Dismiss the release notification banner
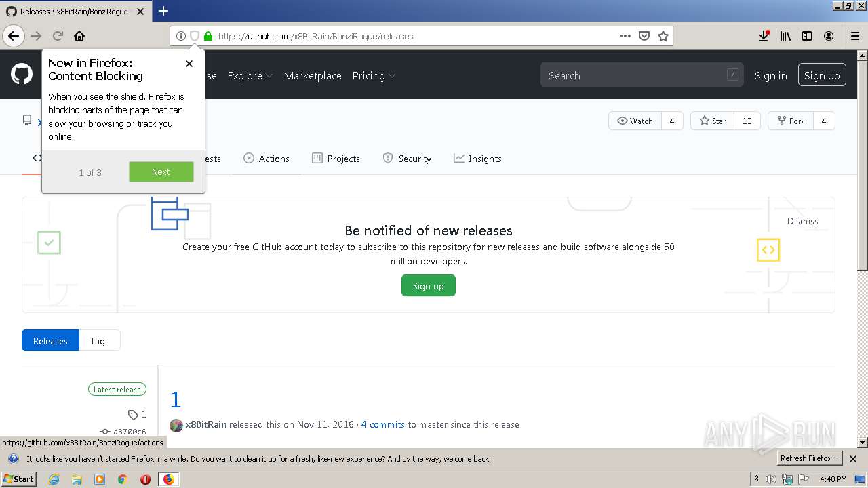868x488 pixels. pos(802,221)
